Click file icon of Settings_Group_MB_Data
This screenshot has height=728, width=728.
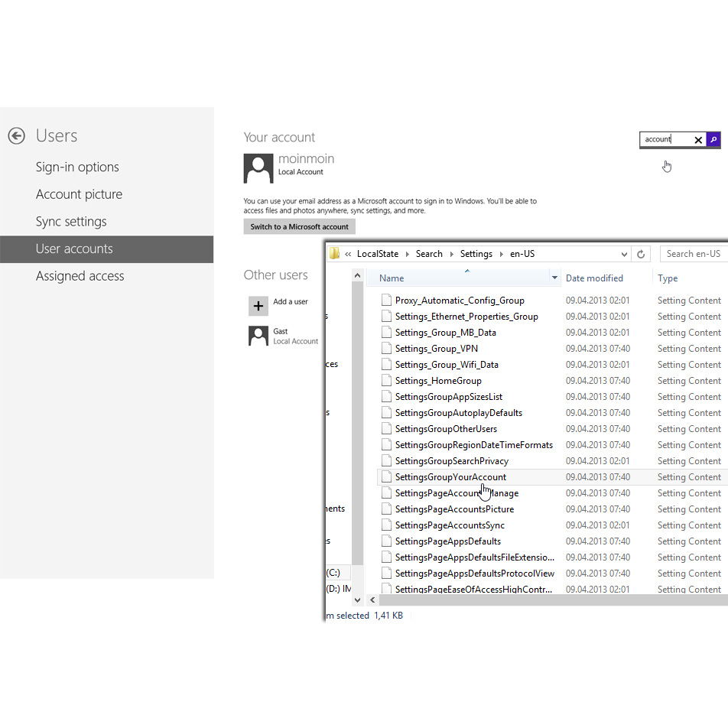click(386, 332)
